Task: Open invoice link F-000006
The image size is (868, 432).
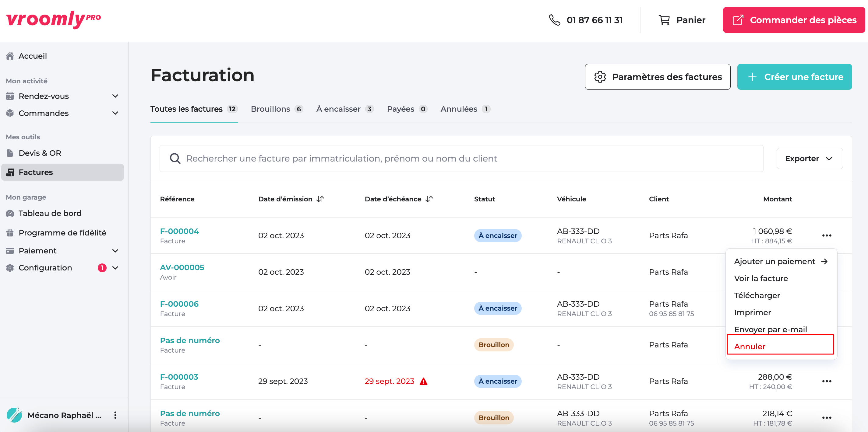Action: pos(179,305)
